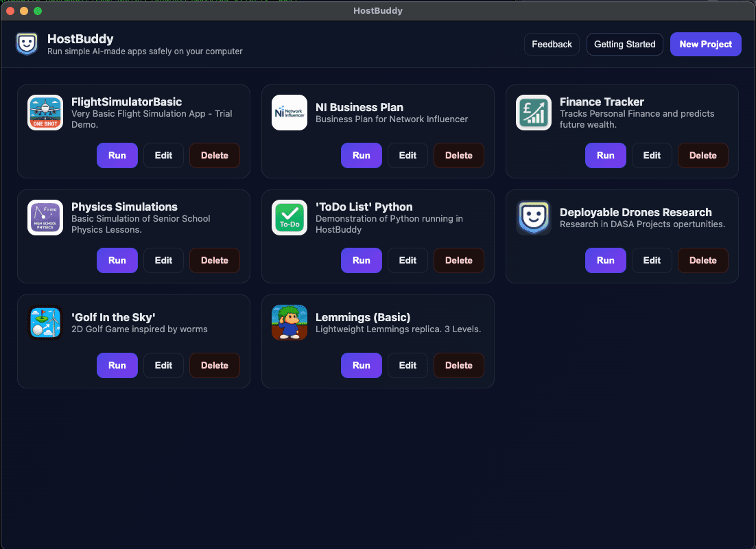Click the 'Golf In the Sky' game icon
This screenshot has width=756, height=549.
45,323
